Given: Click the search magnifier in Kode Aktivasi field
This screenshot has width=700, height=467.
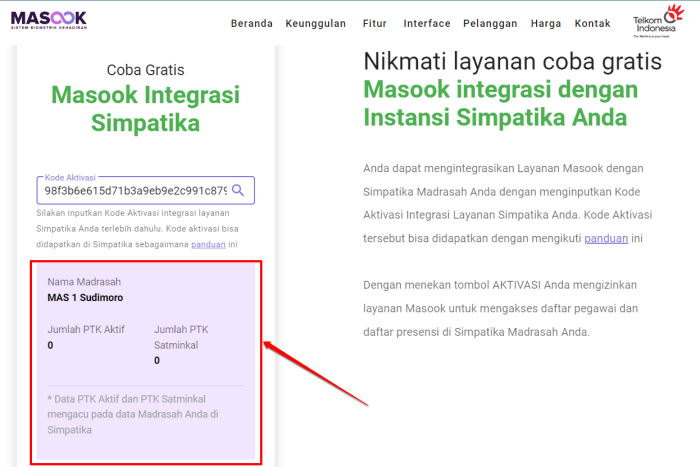Looking at the screenshot, I should click(238, 190).
